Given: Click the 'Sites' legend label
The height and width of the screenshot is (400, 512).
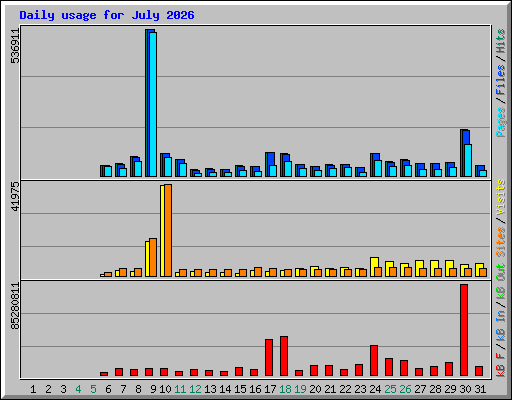Looking at the screenshot, I should click(x=501, y=242).
